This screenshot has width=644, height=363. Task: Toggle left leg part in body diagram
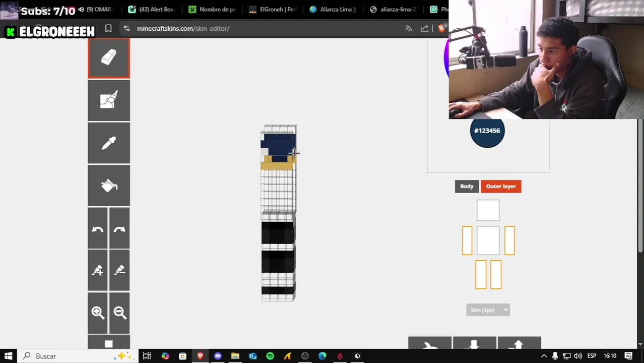[x=481, y=275]
